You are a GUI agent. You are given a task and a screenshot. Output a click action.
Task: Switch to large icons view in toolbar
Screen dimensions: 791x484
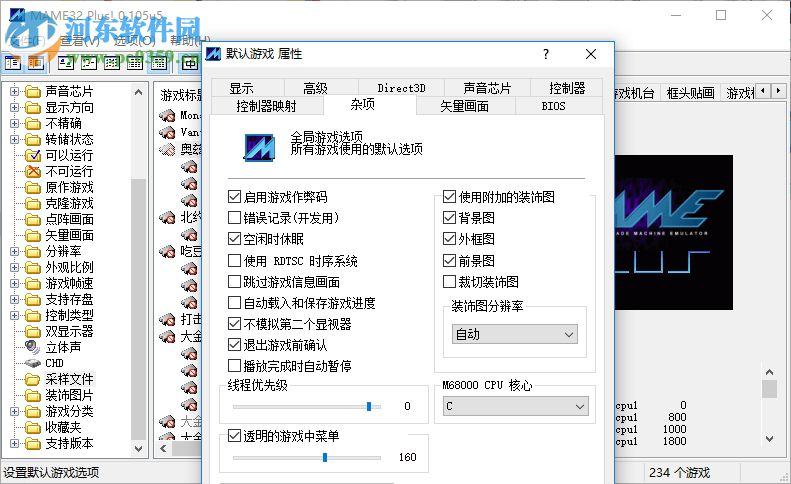pos(66,63)
